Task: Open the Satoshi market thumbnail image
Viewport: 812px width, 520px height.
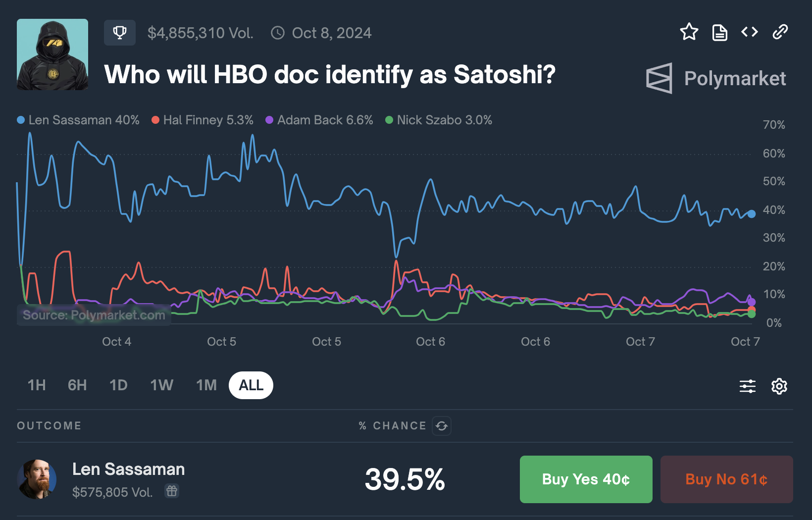Action: 52,54
